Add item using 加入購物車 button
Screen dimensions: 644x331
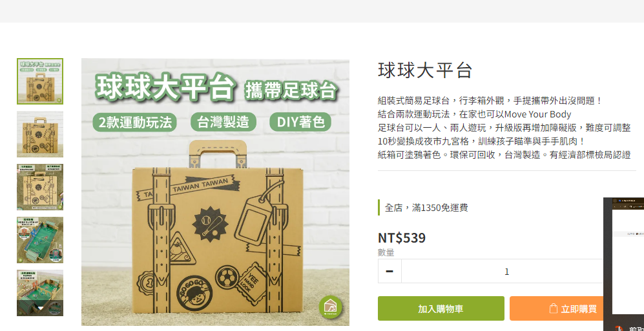pos(441,308)
